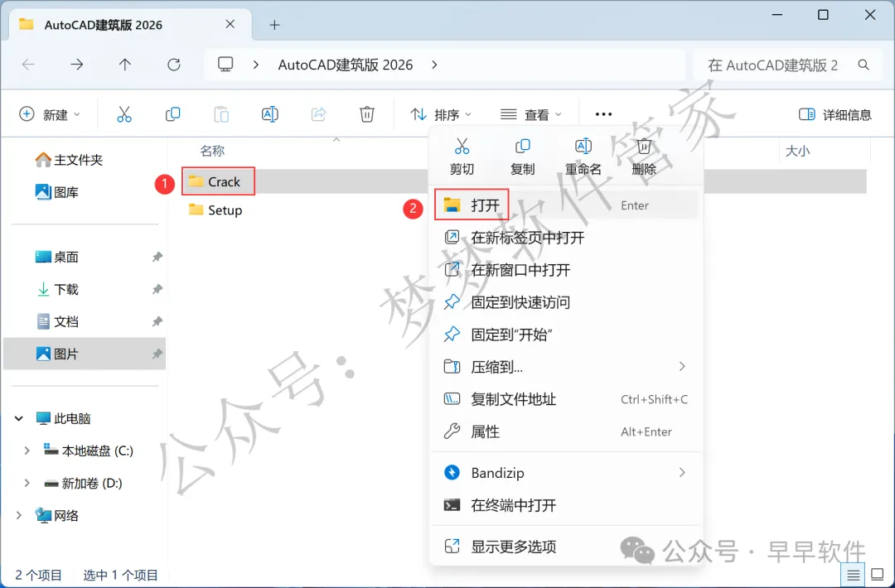Go forward with the right arrow
The image size is (895, 588).
click(76, 65)
